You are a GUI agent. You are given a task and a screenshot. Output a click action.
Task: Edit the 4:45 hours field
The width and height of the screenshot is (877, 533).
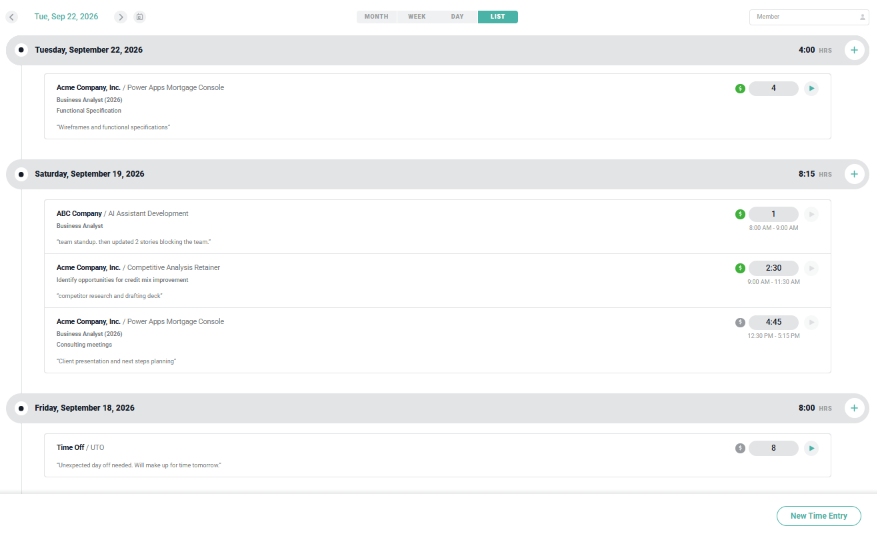tap(774, 322)
